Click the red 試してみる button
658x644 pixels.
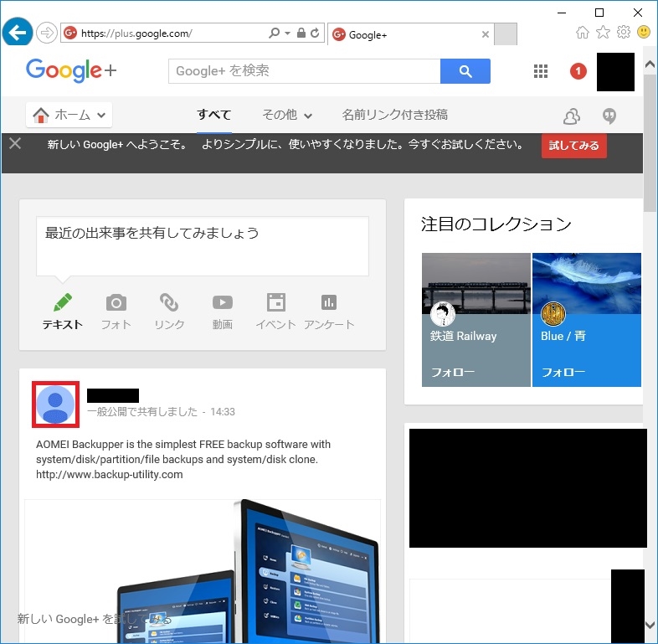point(573,146)
